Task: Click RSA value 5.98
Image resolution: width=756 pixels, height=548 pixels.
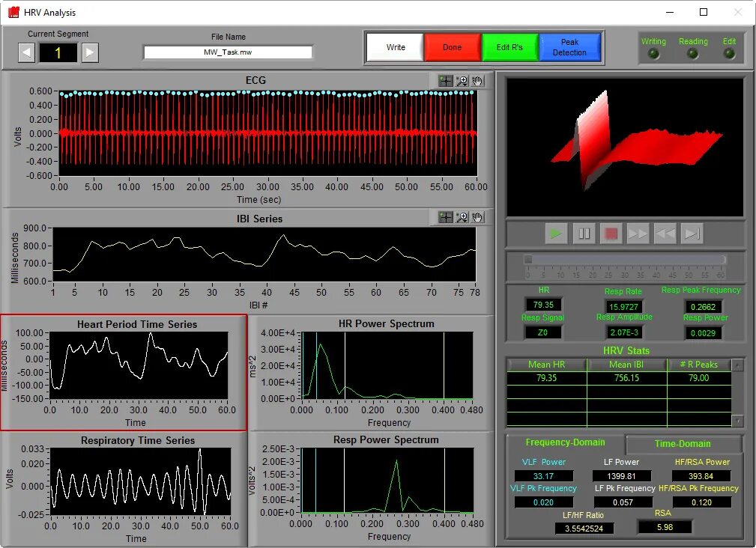Action: point(665,527)
